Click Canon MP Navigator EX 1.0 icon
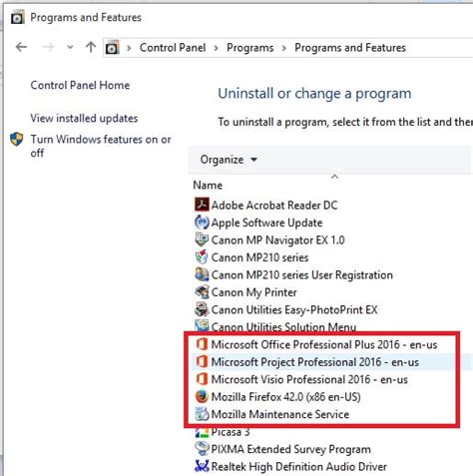473x476 pixels. click(x=202, y=239)
